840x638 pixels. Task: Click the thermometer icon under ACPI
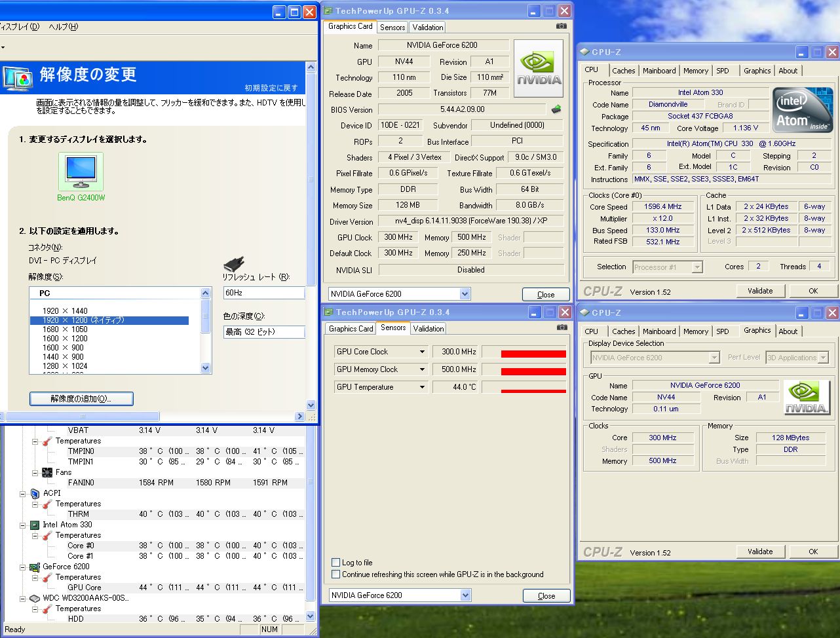[47, 504]
